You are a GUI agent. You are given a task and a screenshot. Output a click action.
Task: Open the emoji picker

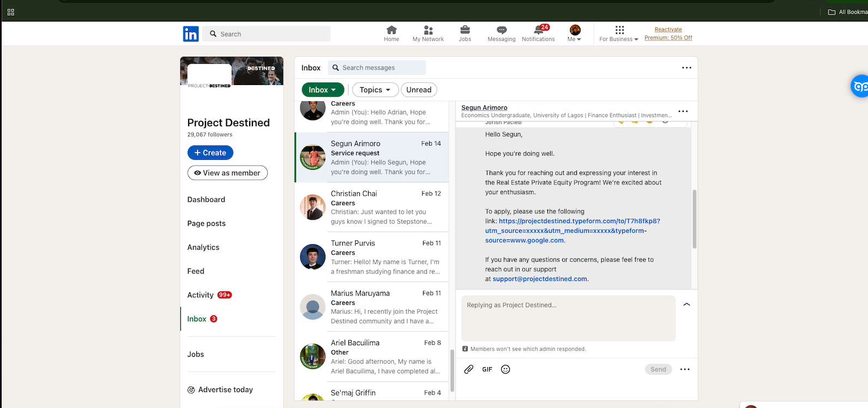click(x=505, y=369)
